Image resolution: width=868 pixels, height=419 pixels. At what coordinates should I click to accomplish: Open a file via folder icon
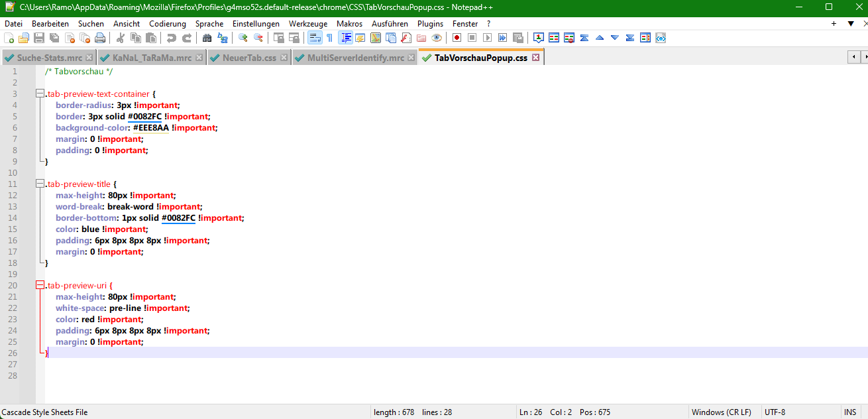24,38
